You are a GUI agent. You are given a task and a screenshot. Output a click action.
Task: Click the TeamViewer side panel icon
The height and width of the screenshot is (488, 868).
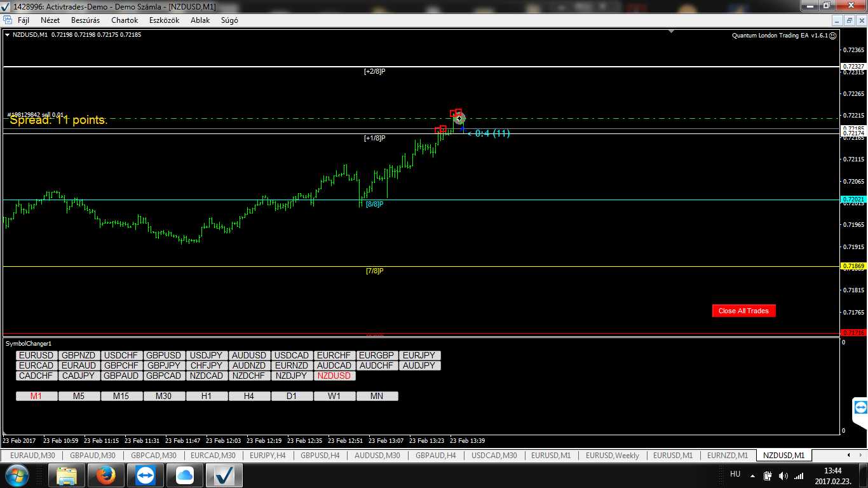pyautogui.click(x=860, y=407)
